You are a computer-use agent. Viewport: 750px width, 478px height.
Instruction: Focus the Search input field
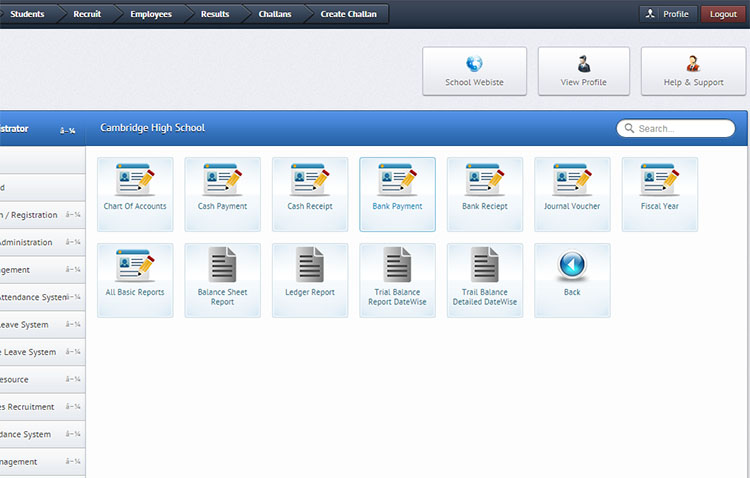point(676,128)
